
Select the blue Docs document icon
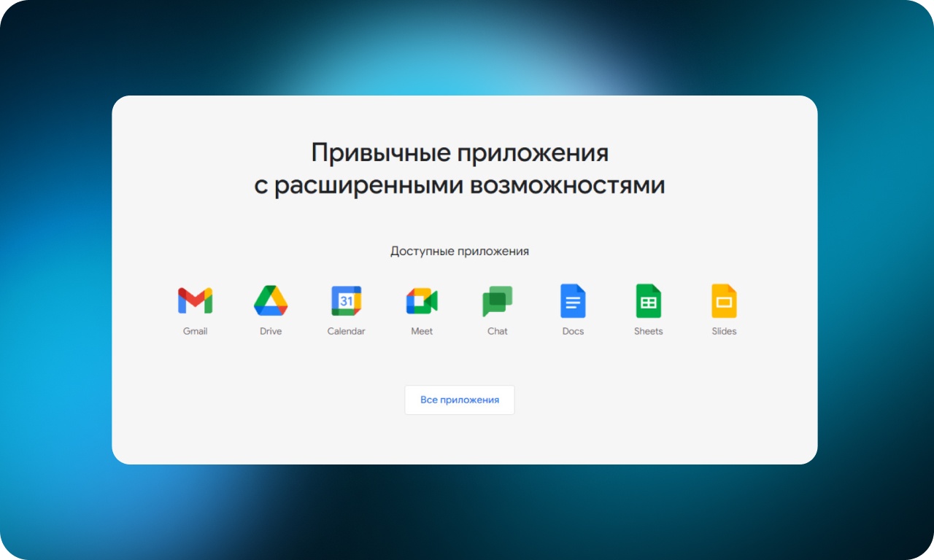click(x=573, y=299)
